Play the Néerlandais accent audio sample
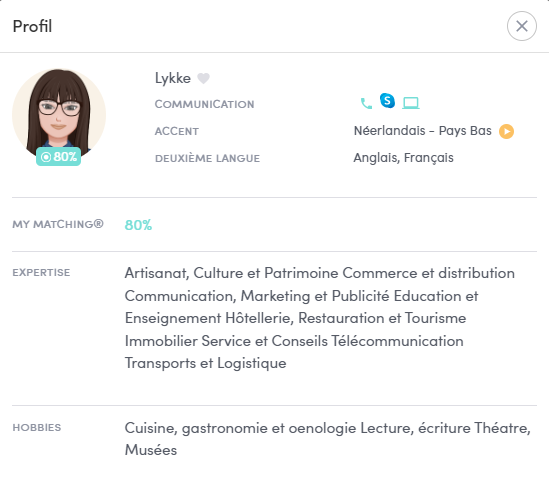549x502 pixels. [x=506, y=131]
